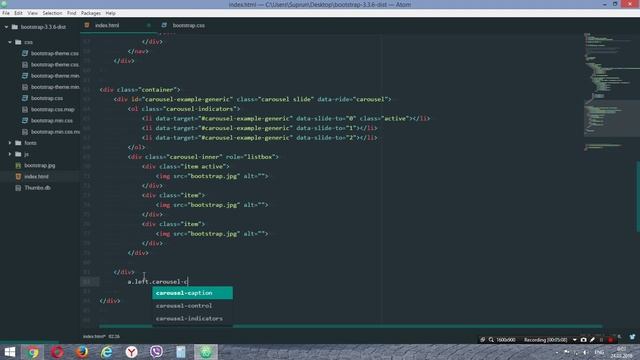
Task: Click the leftmost recorder toolbar icon
Action: 482,340
